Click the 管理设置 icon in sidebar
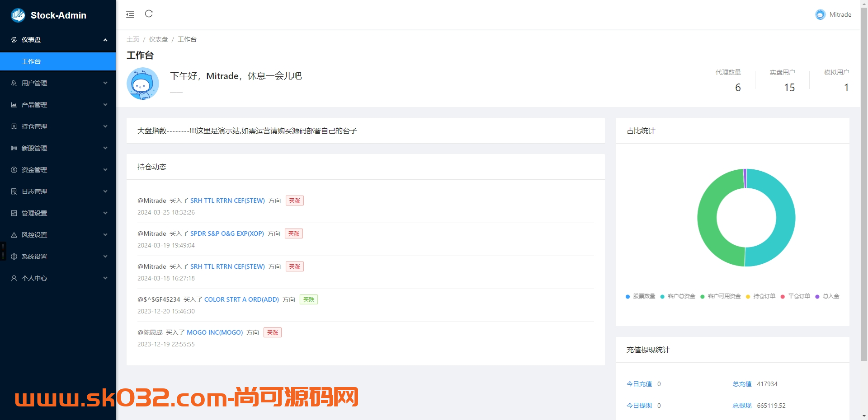Image resolution: width=868 pixels, height=420 pixels. [14, 213]
